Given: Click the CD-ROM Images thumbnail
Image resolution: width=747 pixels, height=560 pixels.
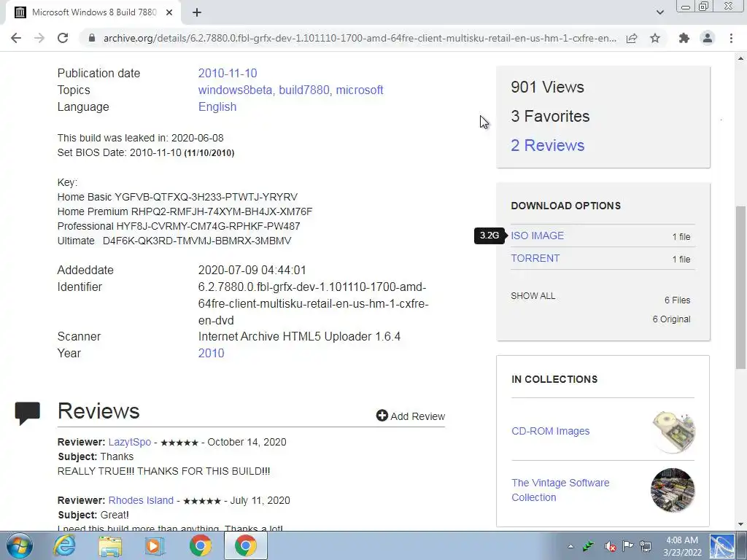Looking at the screenshot, I should click(x=673, y=432).
